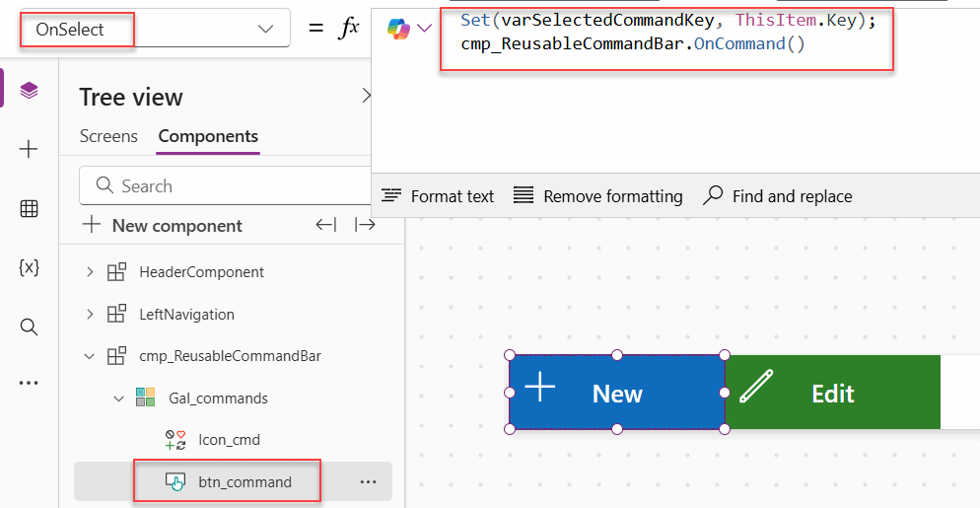The height and width of the screenshot is (508, 980).
Task: Open the Copilot icon in formula bar
Action: [x=398, y=29]
